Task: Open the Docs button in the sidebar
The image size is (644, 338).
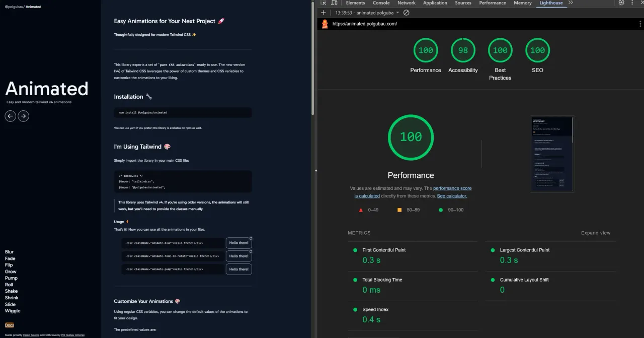Action: click(9, 325)
